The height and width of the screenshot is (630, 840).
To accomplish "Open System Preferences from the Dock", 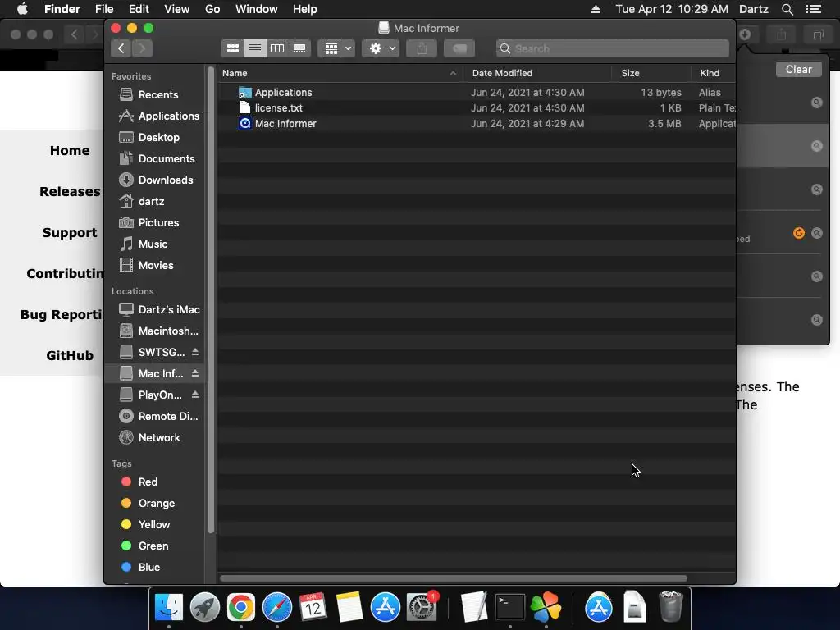I will pyautogui.click(x=422, y=608).
